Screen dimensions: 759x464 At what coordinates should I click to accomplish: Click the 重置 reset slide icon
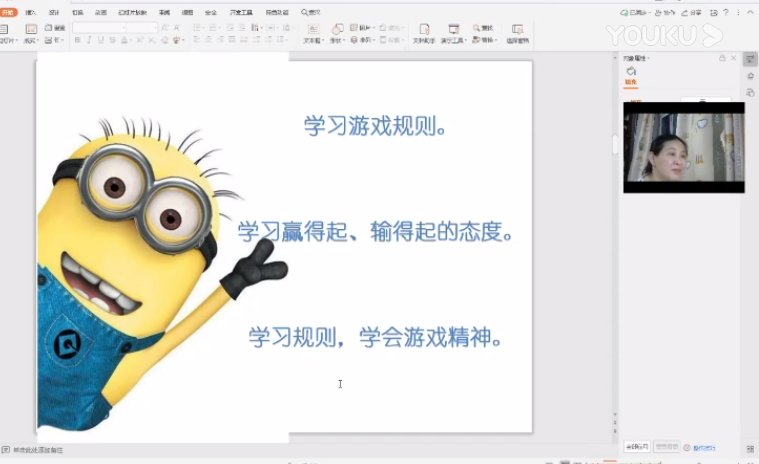pos(49,28)
